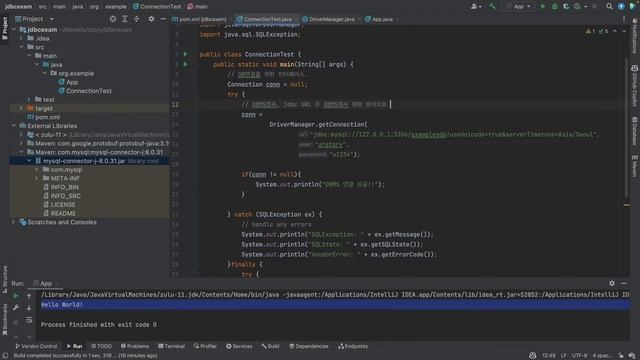Toggle the Maven side tool tab
Screen dimensions: 640x360
pyautogui.click(x=635, y=165)
